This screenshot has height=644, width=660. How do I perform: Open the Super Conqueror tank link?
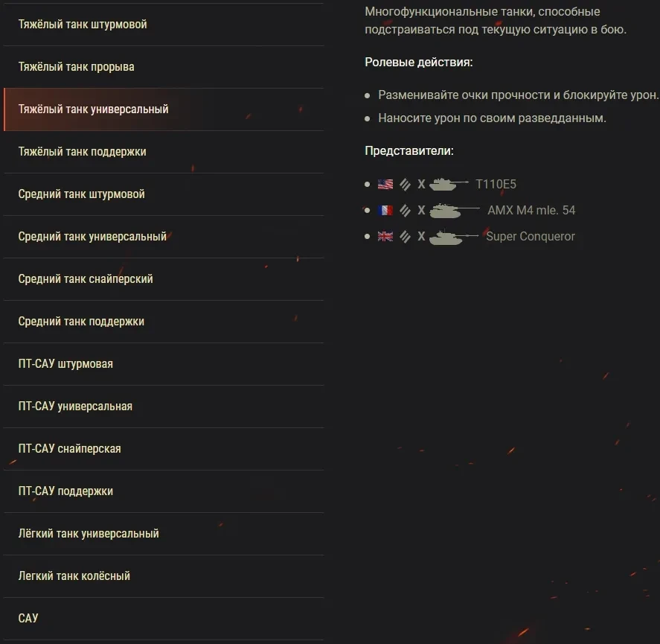[x=531, y=237]
